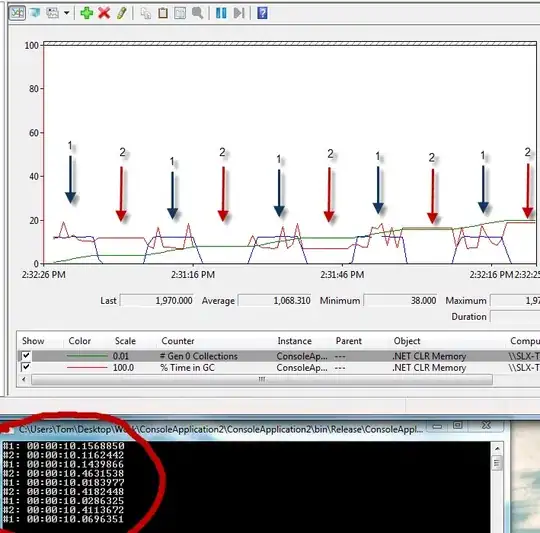Viewport: 540px width, 533px height.
Task: Click the Scale column header
Action: click(125, 341)
